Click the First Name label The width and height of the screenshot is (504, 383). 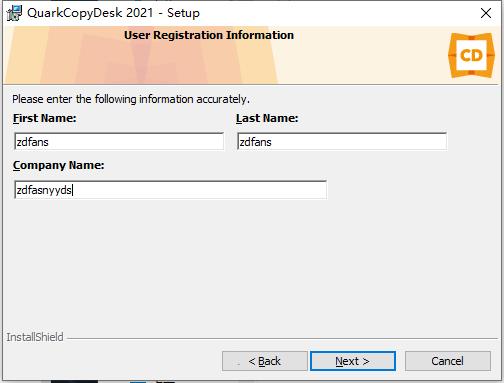point(45,118)
